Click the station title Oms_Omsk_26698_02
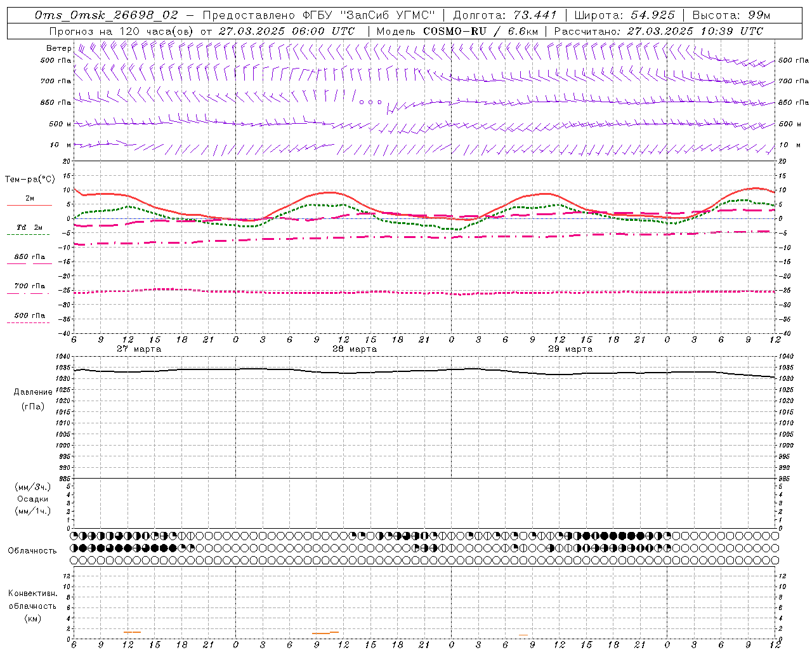 [x=107, y=15]
